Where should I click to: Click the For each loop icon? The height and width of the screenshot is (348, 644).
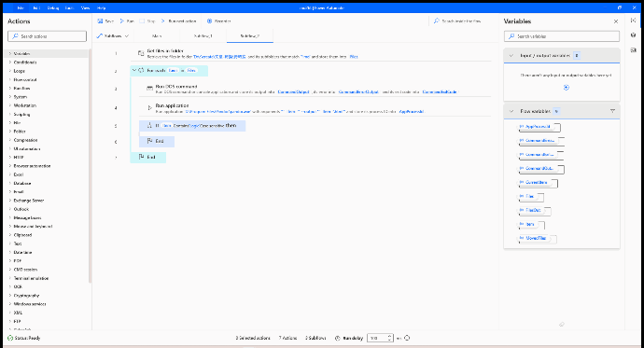pyautogui.click(x=141, y=71)
